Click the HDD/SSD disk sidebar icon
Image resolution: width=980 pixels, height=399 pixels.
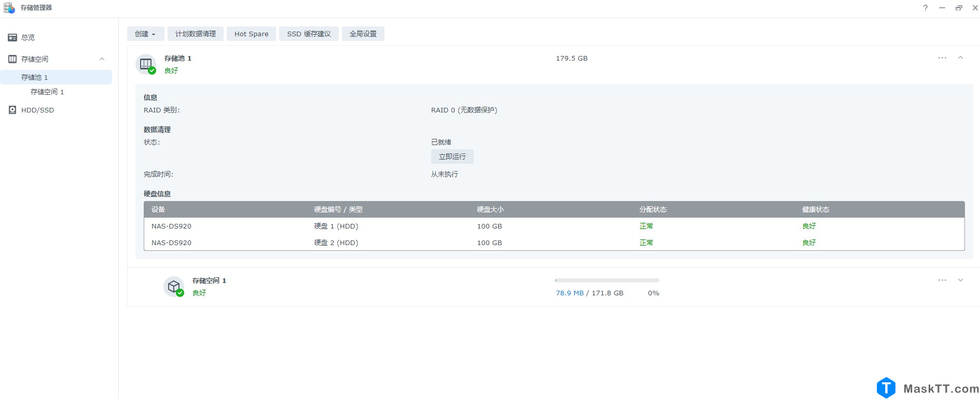click(12, 110)
